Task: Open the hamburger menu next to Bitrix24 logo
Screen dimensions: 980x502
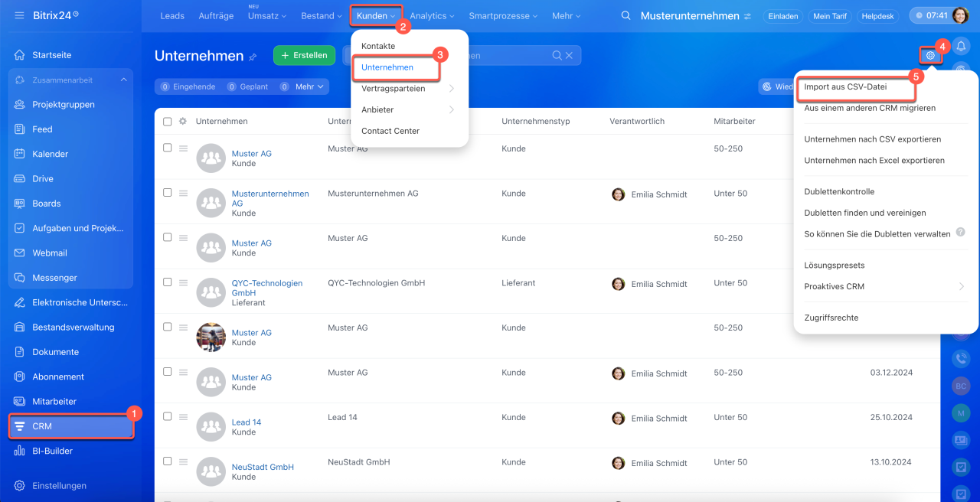Action: [19, 15]
